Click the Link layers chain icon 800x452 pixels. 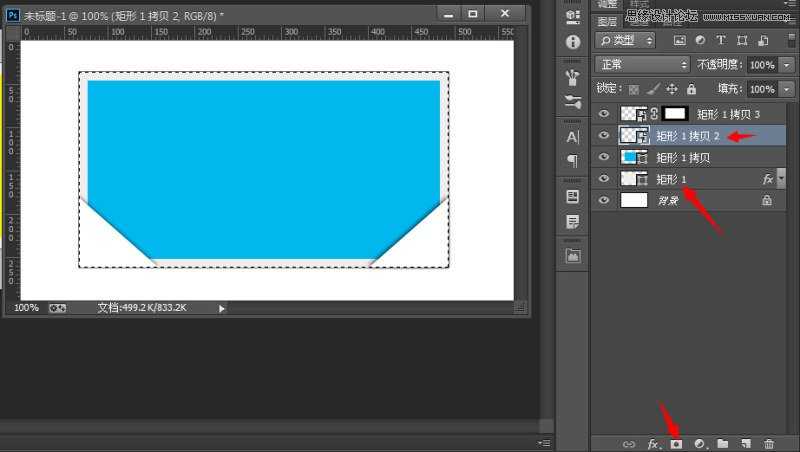point(629,443)
